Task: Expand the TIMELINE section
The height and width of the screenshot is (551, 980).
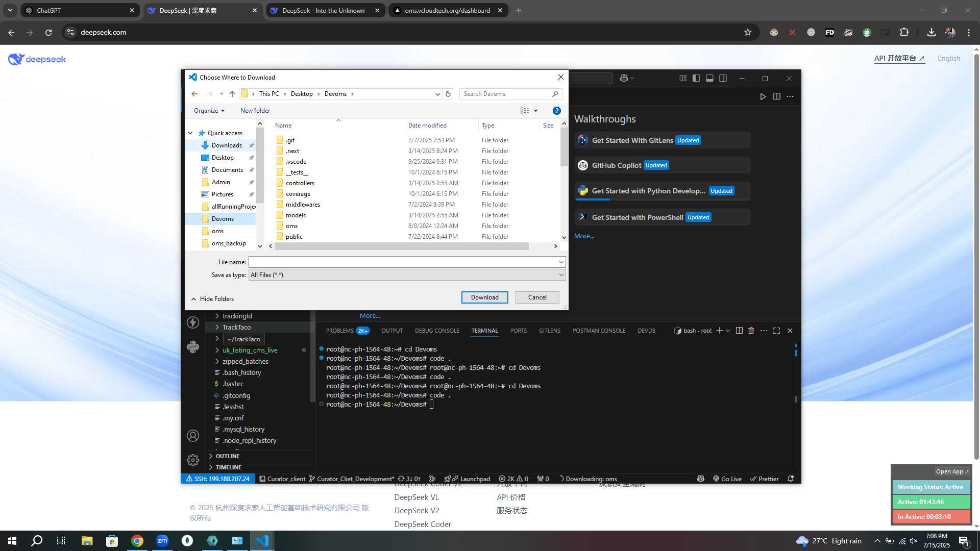Action: pyautogui.click(x=211, y=467)
